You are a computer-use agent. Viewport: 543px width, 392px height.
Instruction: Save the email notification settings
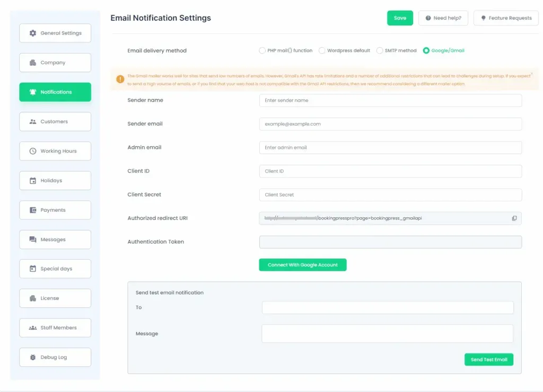[400, 18]
